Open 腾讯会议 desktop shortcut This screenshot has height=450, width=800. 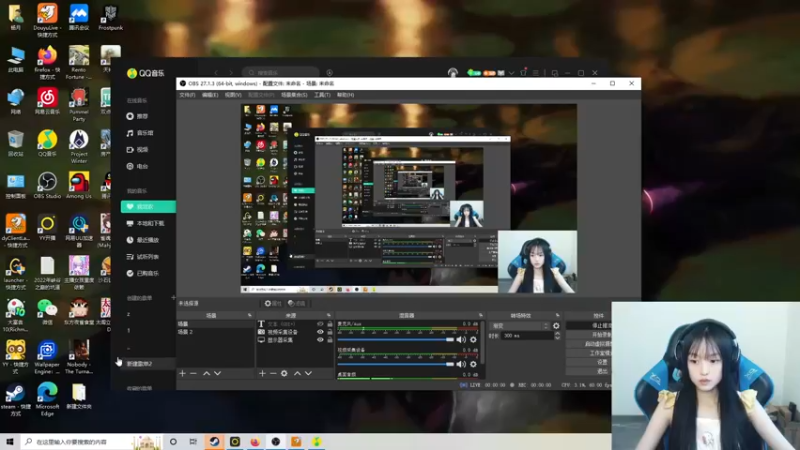[x=79, y=17]
